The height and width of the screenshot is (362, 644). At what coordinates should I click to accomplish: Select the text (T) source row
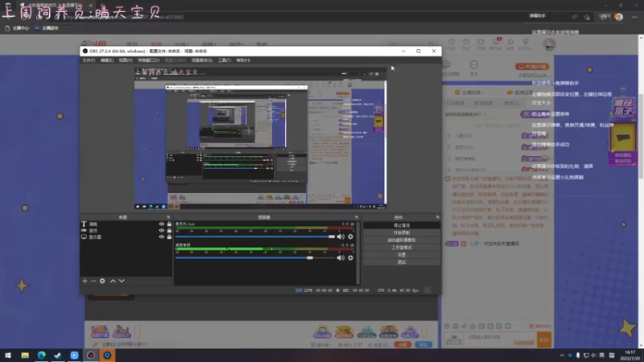pyautogui.click(x=126, y=224)
